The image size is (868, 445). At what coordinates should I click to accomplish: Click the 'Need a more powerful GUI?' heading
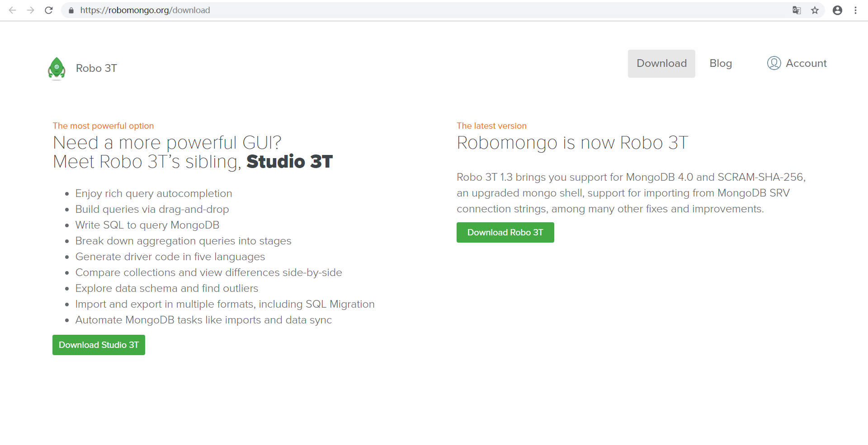(x=167, y=143)
